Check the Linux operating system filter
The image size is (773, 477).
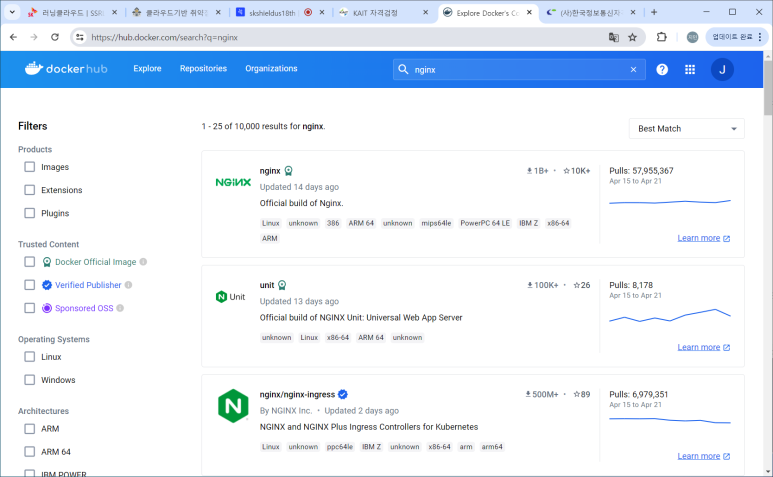coord(30,357)
